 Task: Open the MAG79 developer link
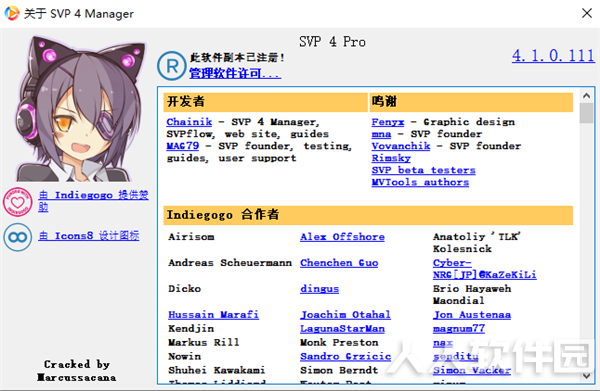click(183, 146)
